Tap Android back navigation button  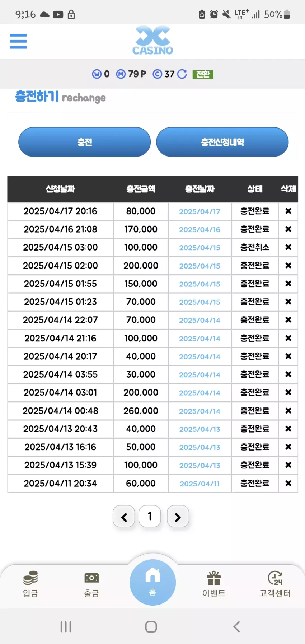236,627
